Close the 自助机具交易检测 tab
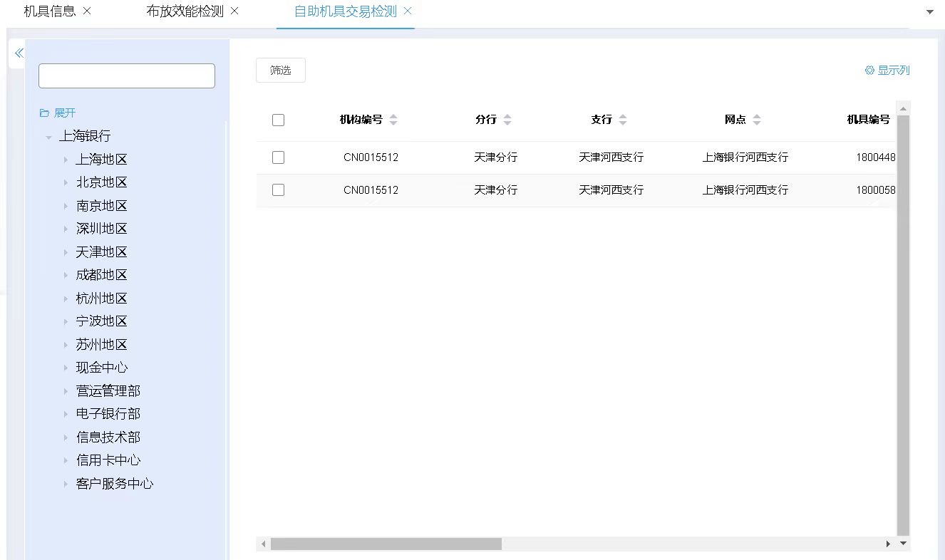This screenshot has width=945, height=560. coord(408,11)
